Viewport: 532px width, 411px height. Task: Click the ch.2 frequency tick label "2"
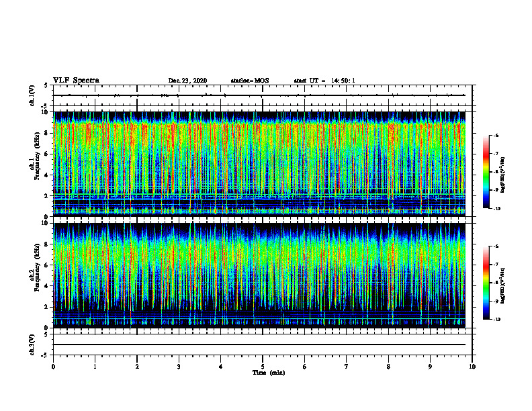(47, 307)
